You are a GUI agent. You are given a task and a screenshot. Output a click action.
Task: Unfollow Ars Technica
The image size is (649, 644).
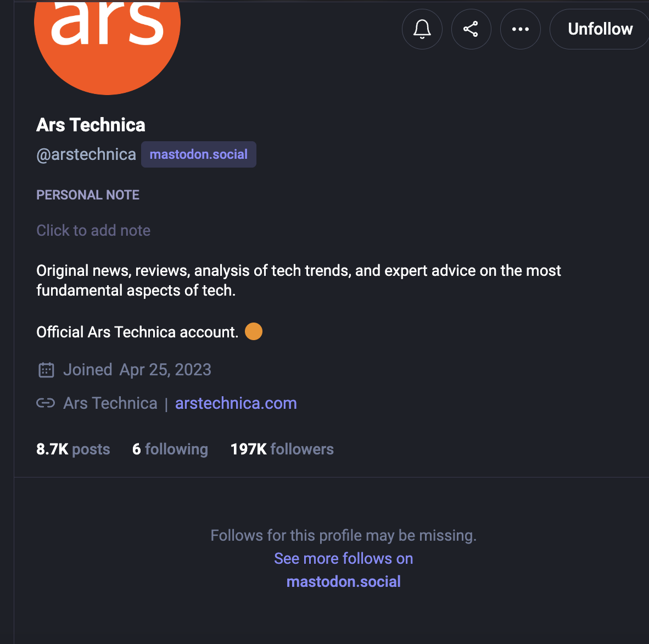(600, 29)
